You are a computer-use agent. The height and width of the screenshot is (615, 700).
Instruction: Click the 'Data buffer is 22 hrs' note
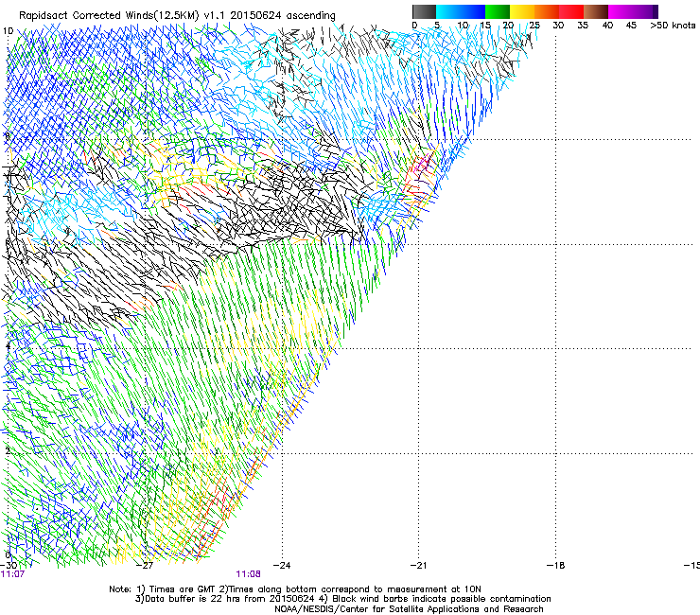[225, 599]
